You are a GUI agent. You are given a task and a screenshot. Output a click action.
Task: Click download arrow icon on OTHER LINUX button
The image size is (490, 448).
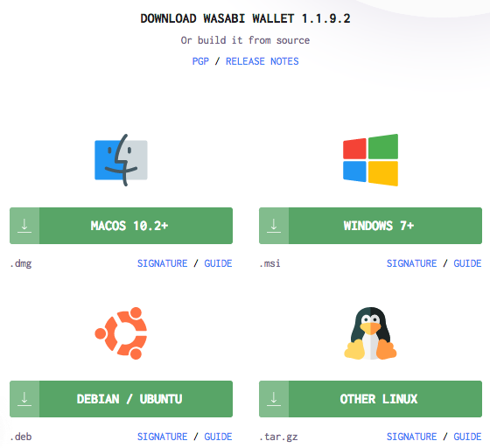[274, 399]
